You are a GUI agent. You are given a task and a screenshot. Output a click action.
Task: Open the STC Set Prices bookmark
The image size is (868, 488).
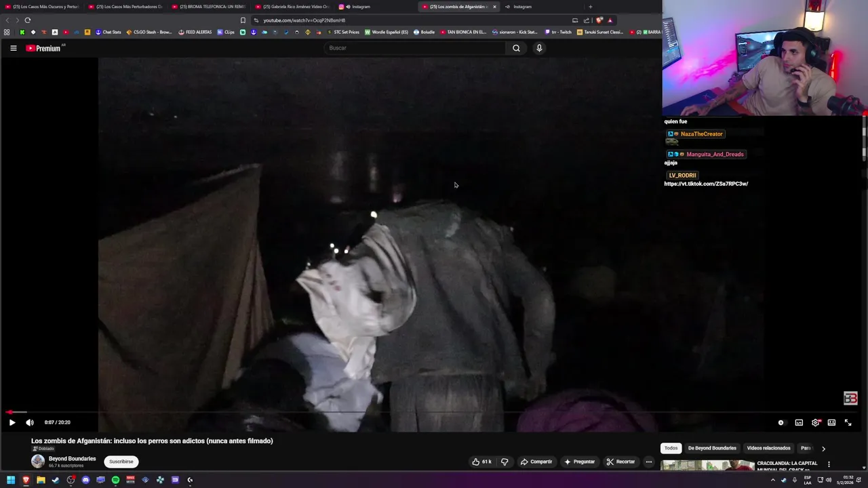point(343,32)
